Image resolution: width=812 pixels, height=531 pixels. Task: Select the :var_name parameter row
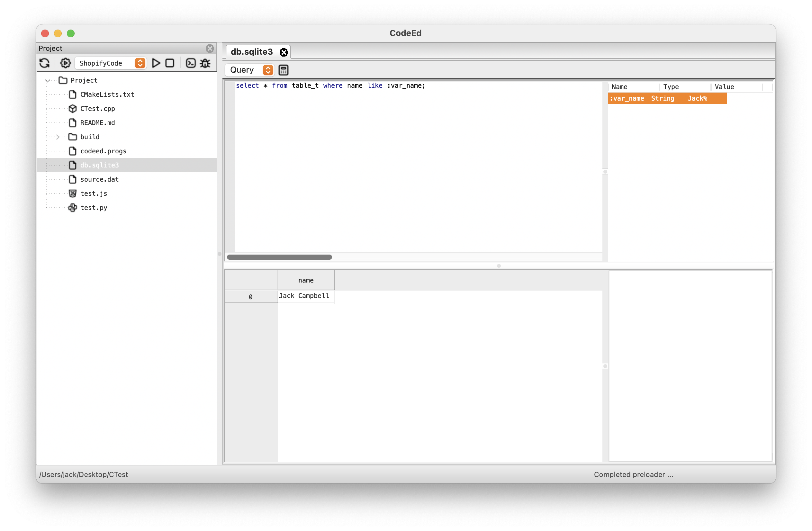pos(667,99)
